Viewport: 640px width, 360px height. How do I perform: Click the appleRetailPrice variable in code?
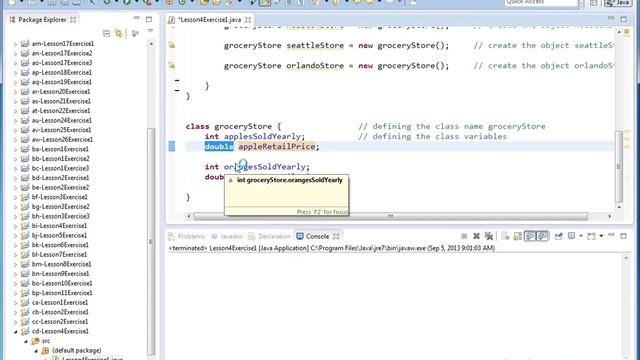(x=277, y=146)
